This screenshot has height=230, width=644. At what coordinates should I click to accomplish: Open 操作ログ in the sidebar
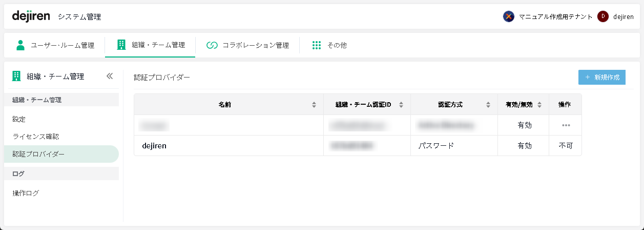click(26, 193)
